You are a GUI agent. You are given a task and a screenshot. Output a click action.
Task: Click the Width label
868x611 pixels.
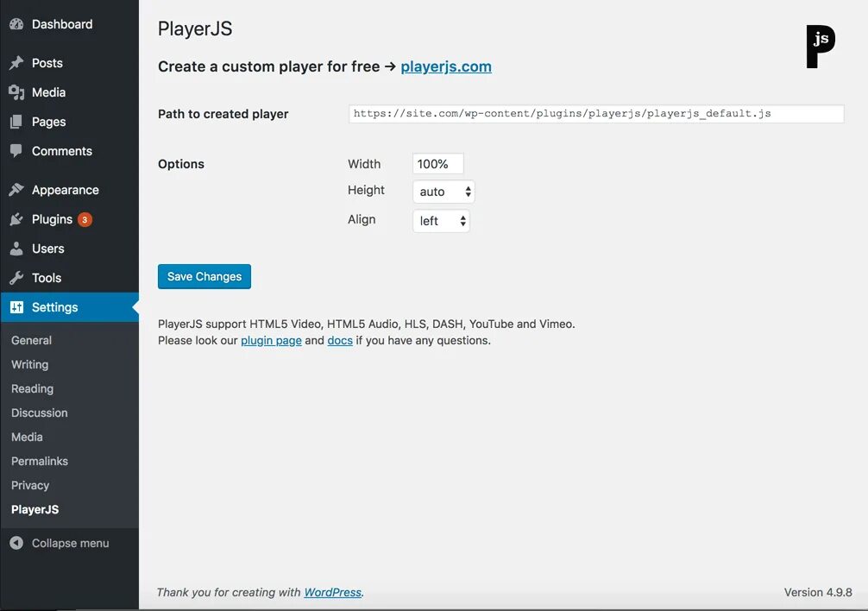pos(364,164)
